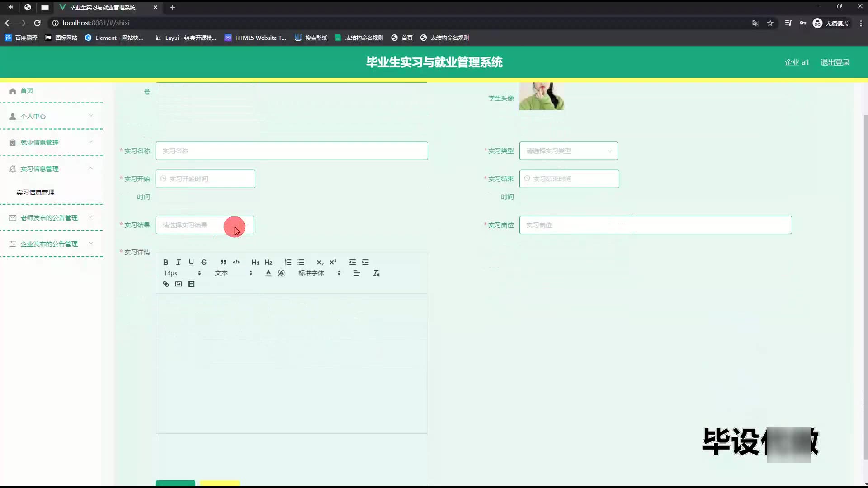Bookmark this page with the star icon
This screenshot has height=488, width=868.
click(x=770, y=23)
